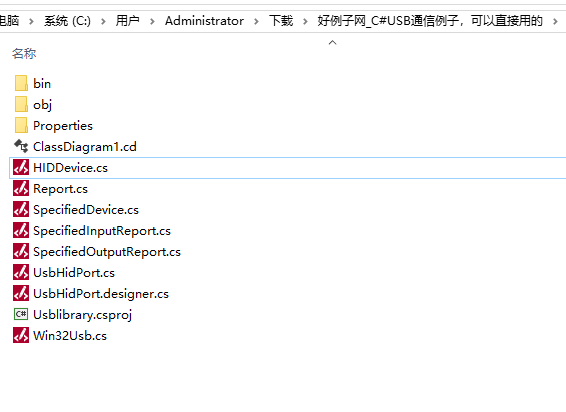
Task: Click the Properties folder icon
Action: [x=21, y=125]
